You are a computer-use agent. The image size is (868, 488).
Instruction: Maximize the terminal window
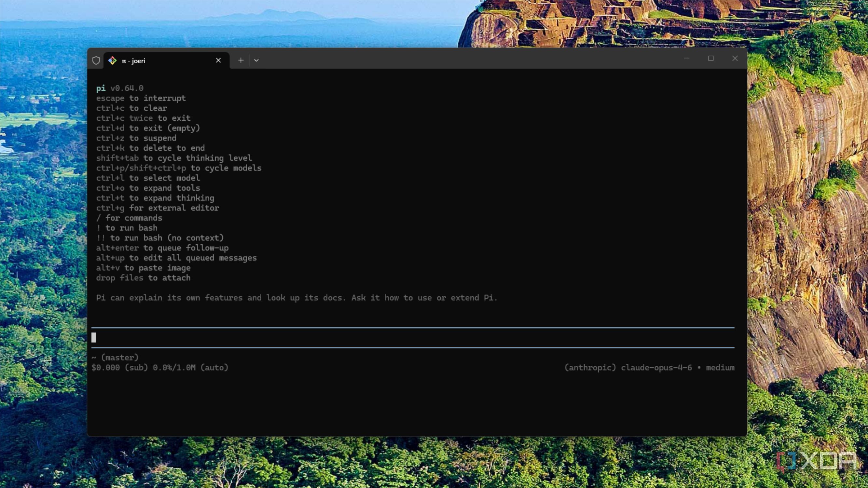[x=711, y=58]
